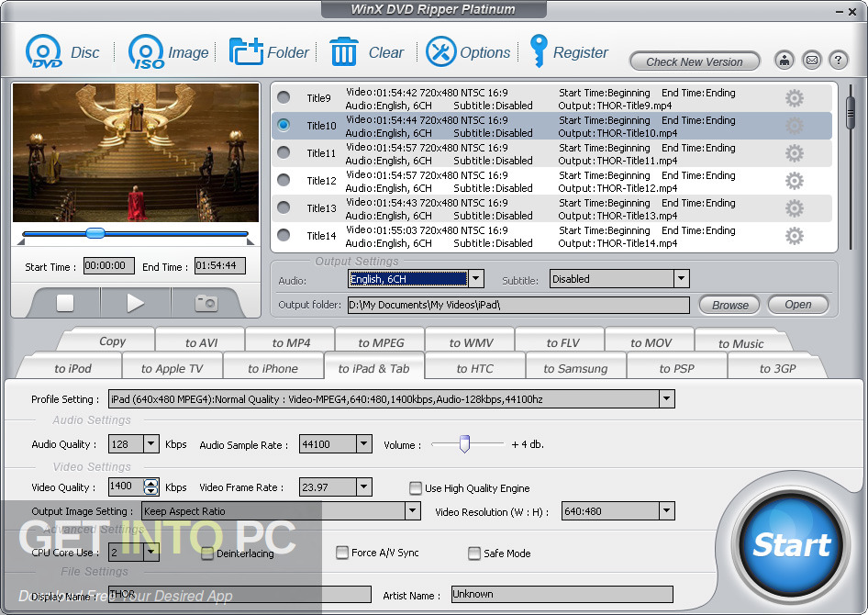Switch to the to iPhone tab
This screenshot has width=868, height=615.
(x=273, y=368)
